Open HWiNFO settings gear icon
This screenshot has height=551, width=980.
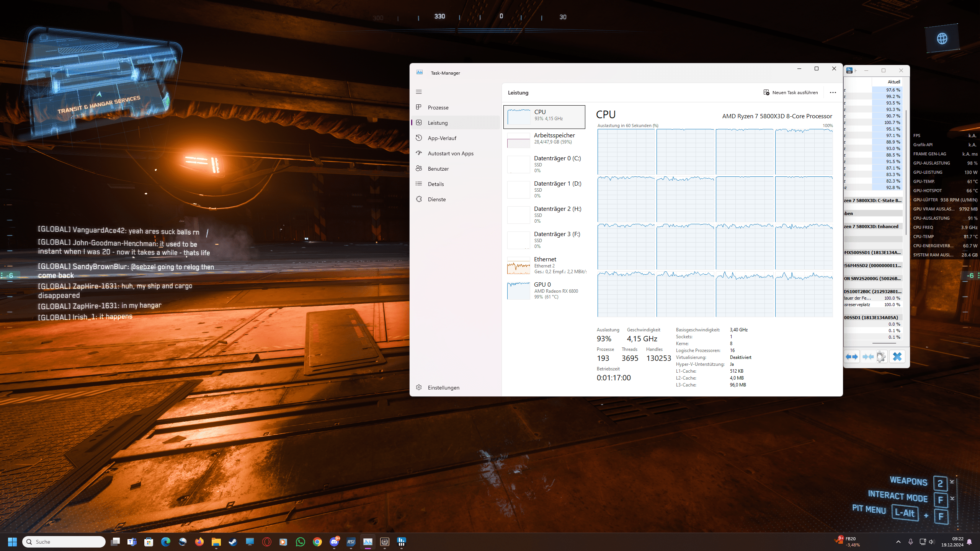(881, 357)
